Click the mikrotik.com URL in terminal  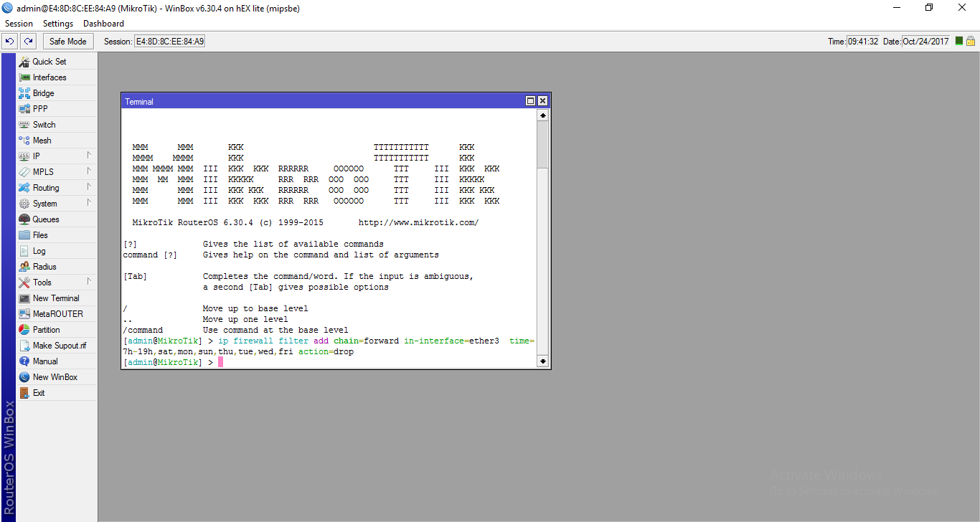[x=418, y=223]
